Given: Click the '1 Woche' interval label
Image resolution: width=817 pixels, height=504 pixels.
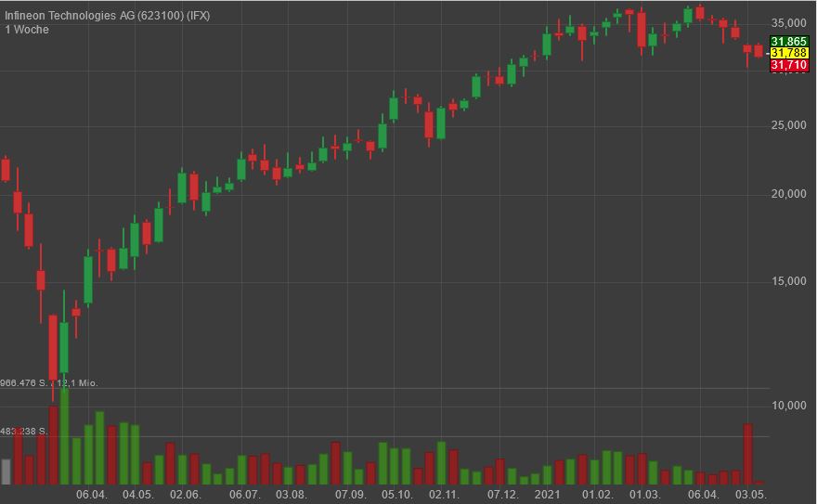Looking at the screenshot, I should click(27, 30).
